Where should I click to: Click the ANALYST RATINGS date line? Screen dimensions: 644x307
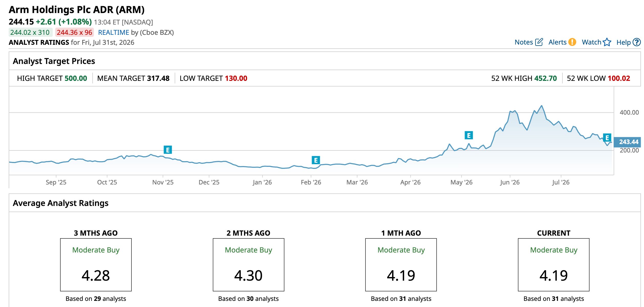point(72,42)
